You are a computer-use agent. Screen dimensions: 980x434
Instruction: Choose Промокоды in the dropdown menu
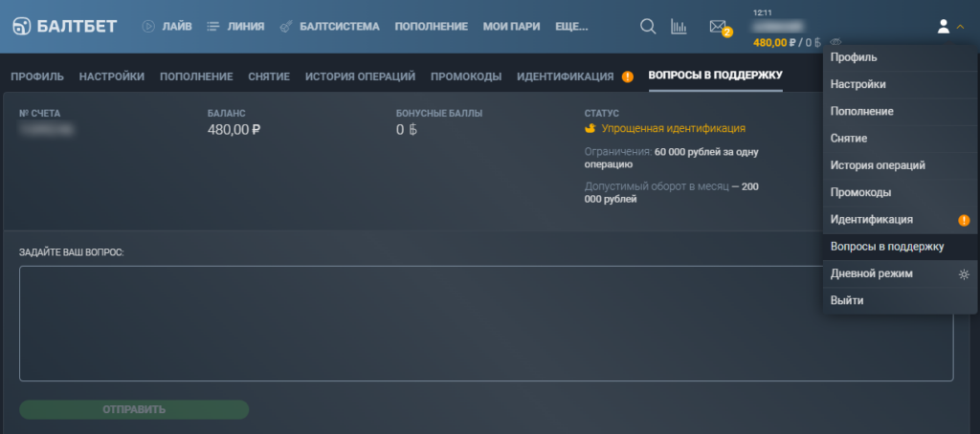900,192
